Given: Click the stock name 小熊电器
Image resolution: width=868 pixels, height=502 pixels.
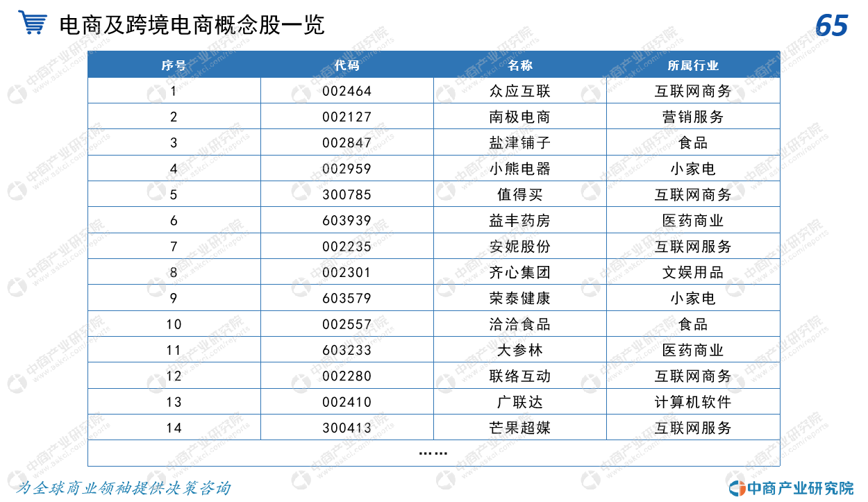Looking at the screenshot, I should click(x=519, y=169).
